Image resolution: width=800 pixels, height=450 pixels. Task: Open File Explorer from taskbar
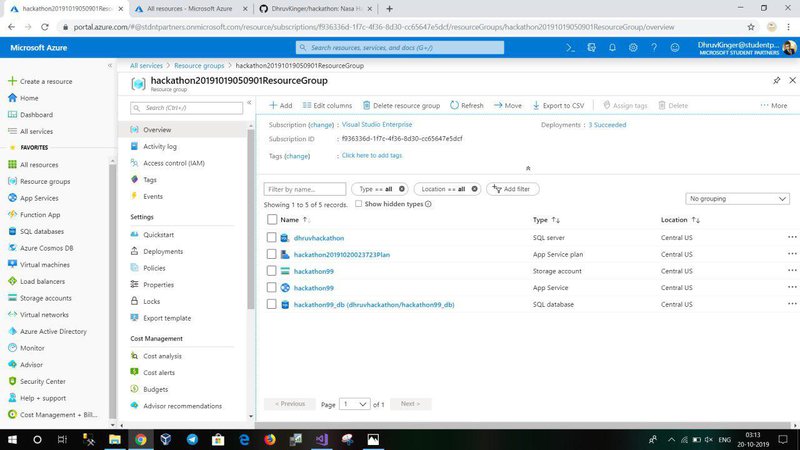point(115,439)
